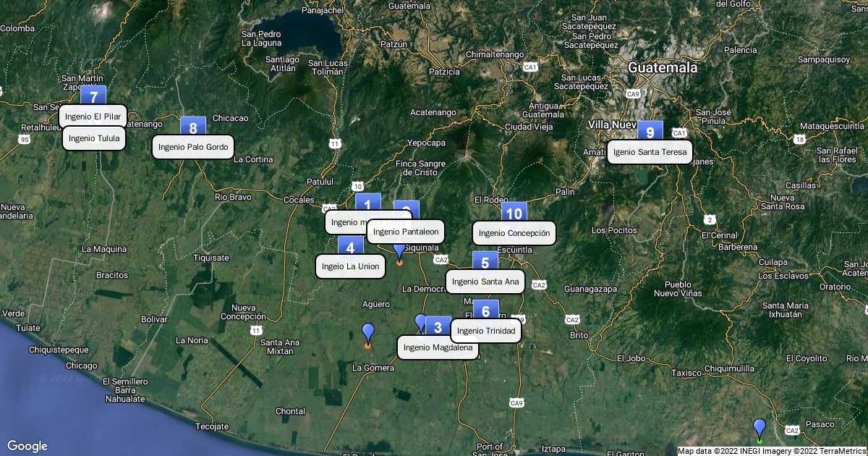Click the Santiago Atitlán place name
868x456 pixels.
pyautogui.click(x=281, y=64)
